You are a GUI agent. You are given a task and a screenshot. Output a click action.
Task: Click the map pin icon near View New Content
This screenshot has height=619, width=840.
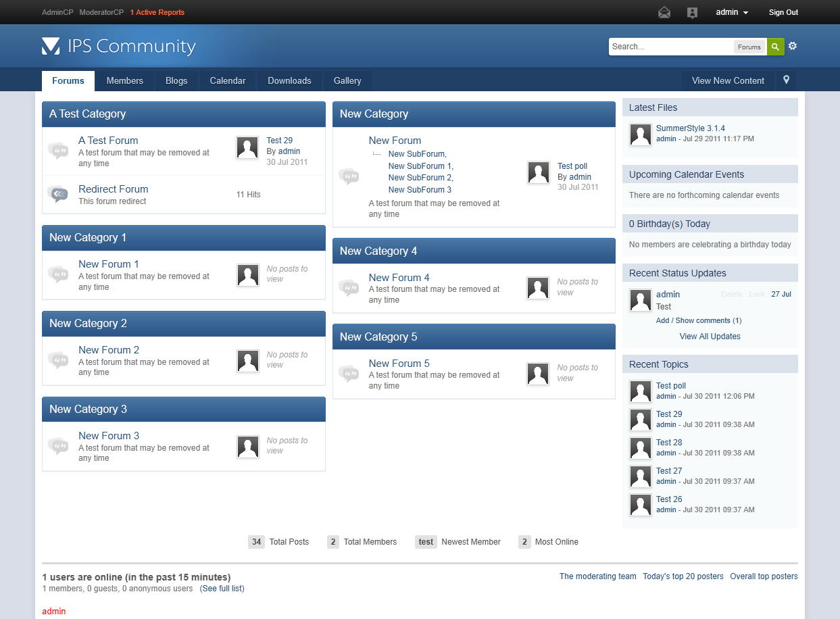(786, 80)
